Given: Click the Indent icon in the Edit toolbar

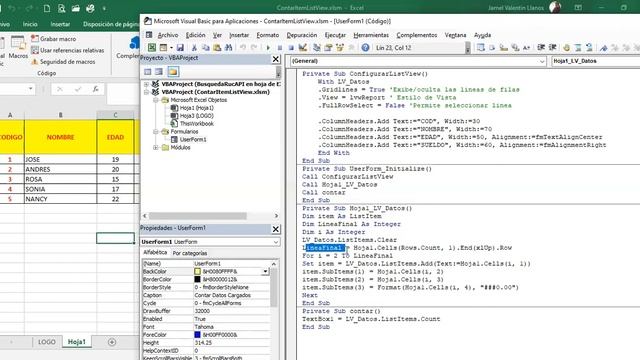Looking at the screenshot, I should coord(541,48).
